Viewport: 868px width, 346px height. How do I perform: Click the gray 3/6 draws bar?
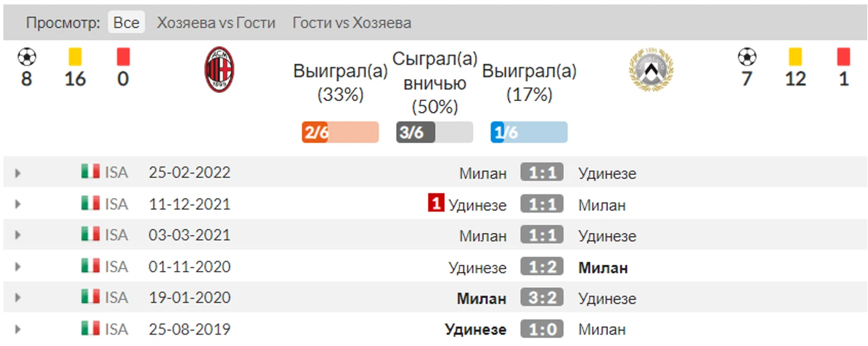435,132
